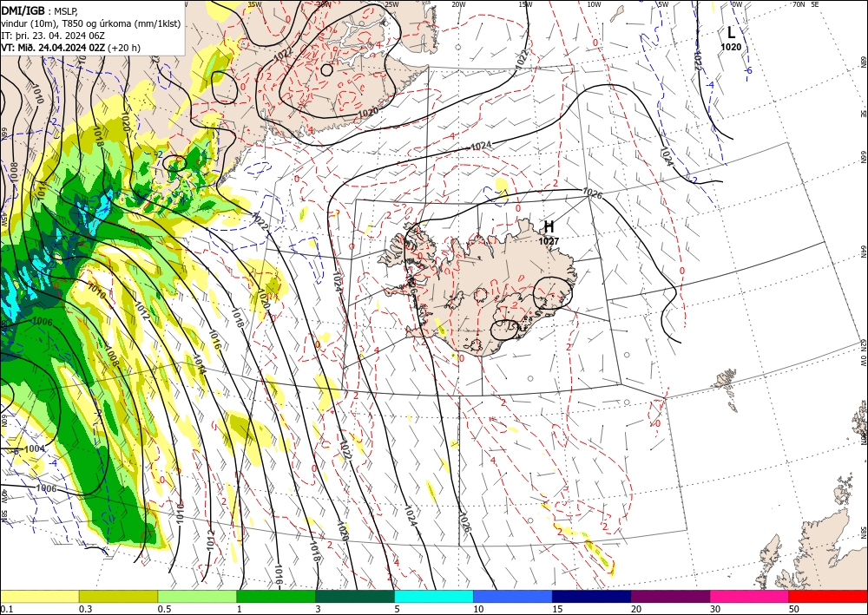The height and width of the screenshot is (615, 868).
Task: Select the green 1 mm legend swatch
Action: [x=276, y=596]
